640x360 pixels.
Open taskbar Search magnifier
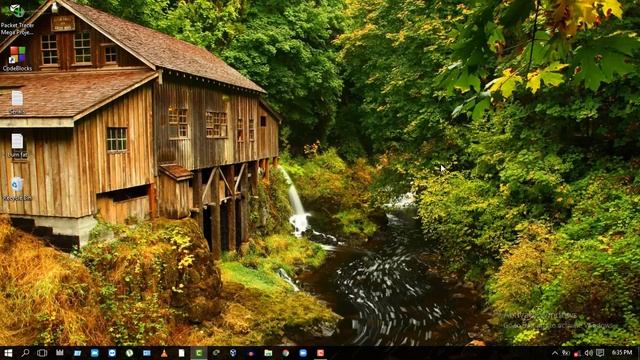click(x=25, y=353)
